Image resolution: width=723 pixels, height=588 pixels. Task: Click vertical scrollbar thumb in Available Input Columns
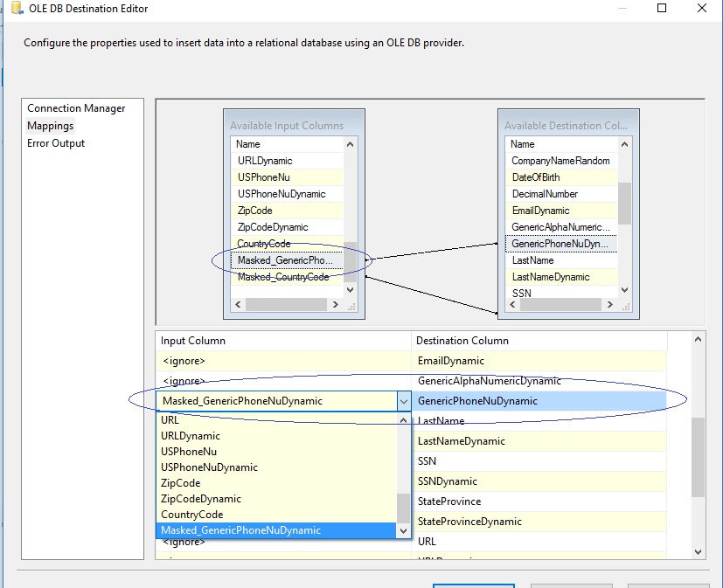pyautogui.click(x=351, y=262)
